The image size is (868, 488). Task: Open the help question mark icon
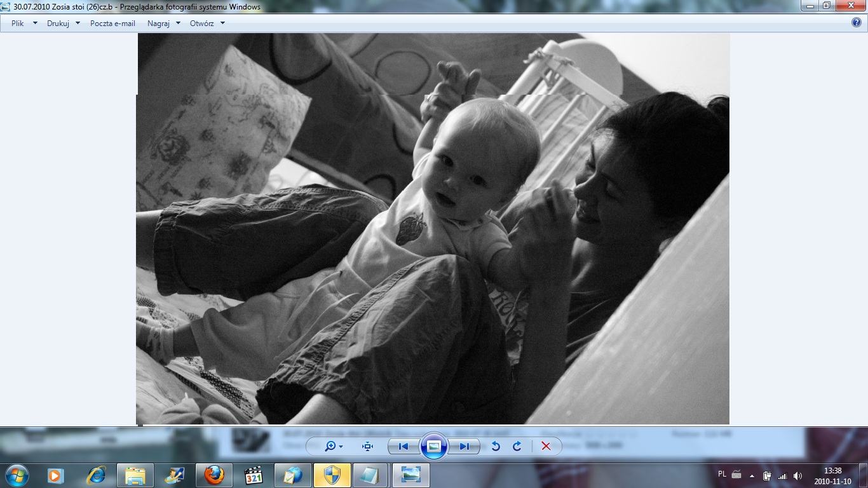[x=856, y=22]
